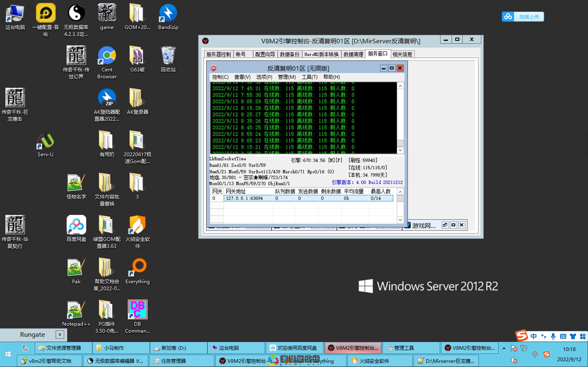Open the 控制(C) menu
This screenshot has width=588, height=367.
click(220, 77)
